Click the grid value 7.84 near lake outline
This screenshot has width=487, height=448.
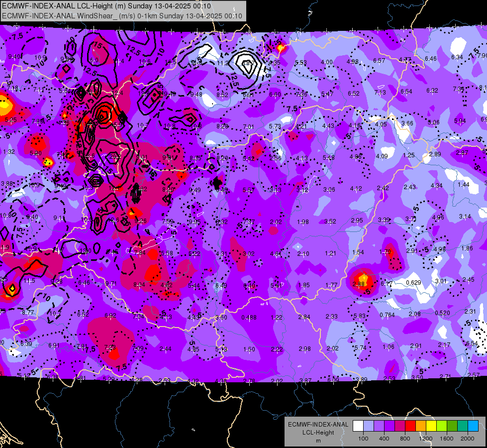click(140, 252)
